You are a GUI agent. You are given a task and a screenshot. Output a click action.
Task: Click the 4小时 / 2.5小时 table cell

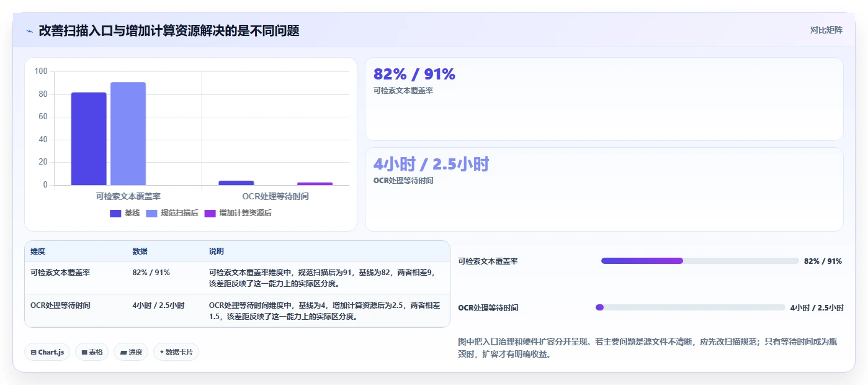[x=158, y=306]
